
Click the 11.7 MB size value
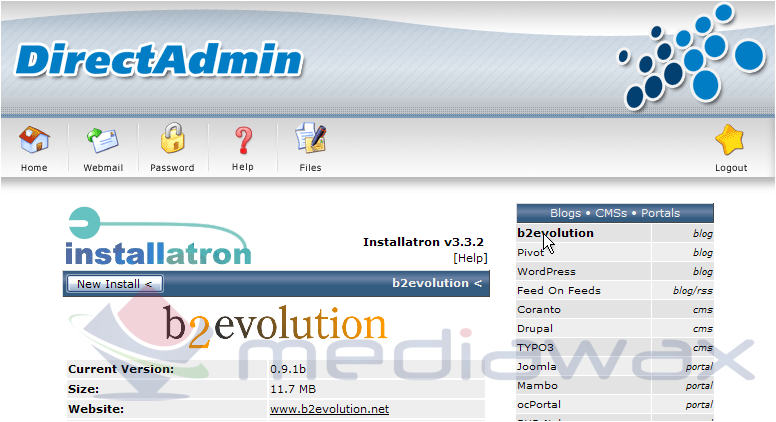pos(293,389)
